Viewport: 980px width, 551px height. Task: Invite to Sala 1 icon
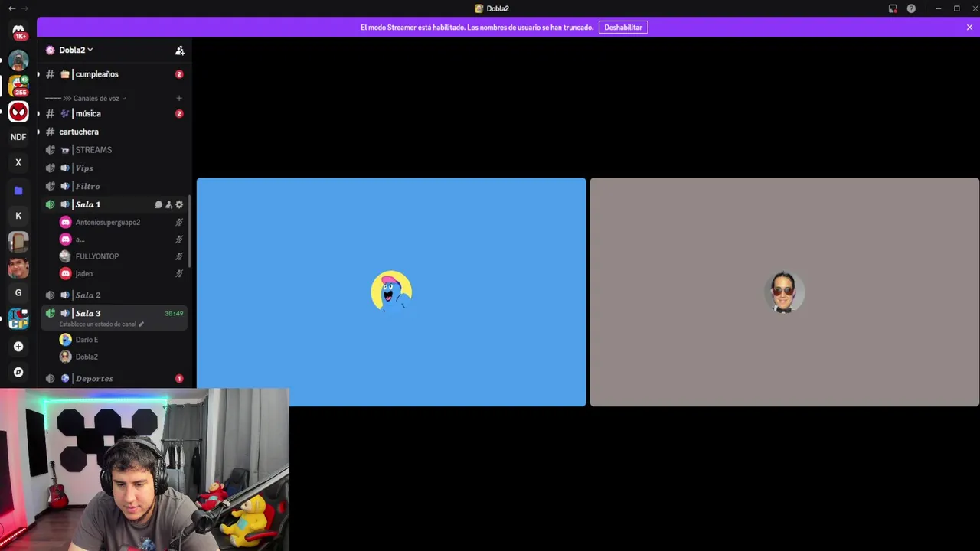click(x=169, y=204)
